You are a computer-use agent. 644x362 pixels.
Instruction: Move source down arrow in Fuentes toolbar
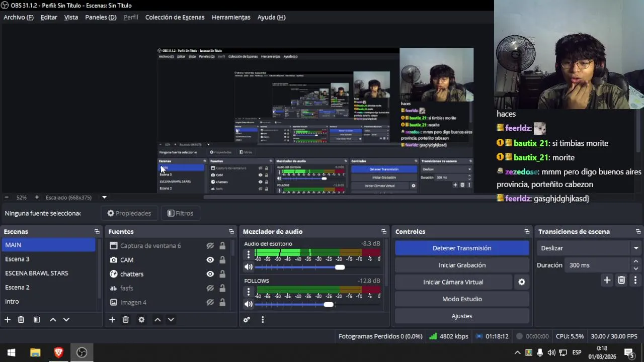pyautogui.click(x=171, y=320)
